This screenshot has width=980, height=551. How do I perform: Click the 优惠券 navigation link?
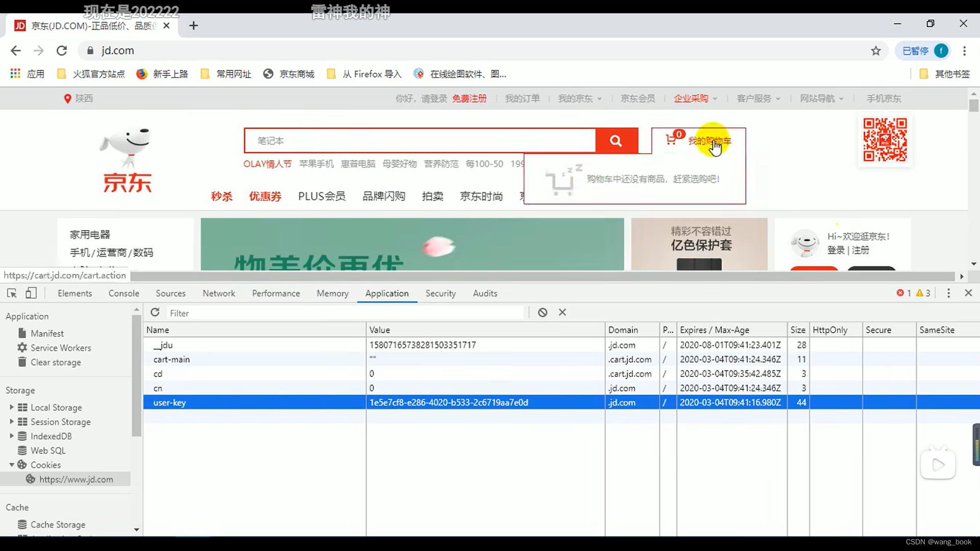click(265, 196)
